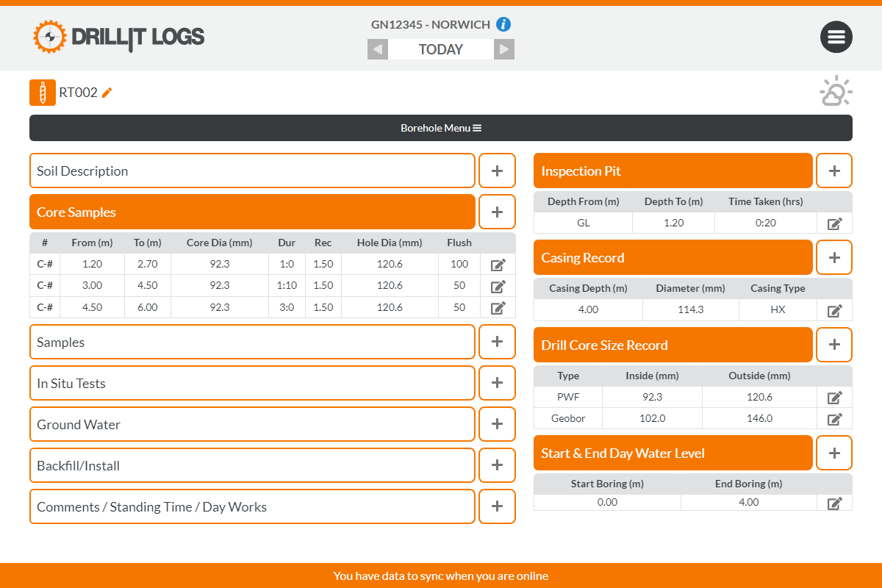Add a new Core Sample
The width and height of the screenshot is (882, 588).
pyautogui.click(x=497, y=212)
